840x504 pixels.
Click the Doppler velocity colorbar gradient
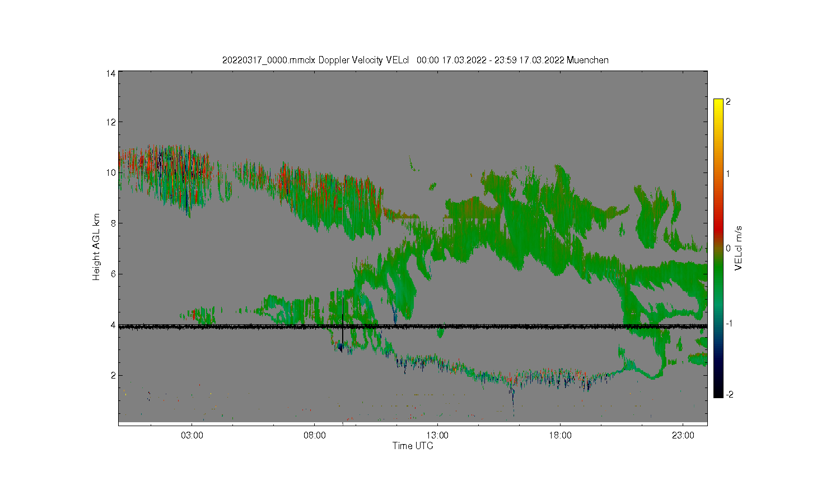(x=718, y=248)
